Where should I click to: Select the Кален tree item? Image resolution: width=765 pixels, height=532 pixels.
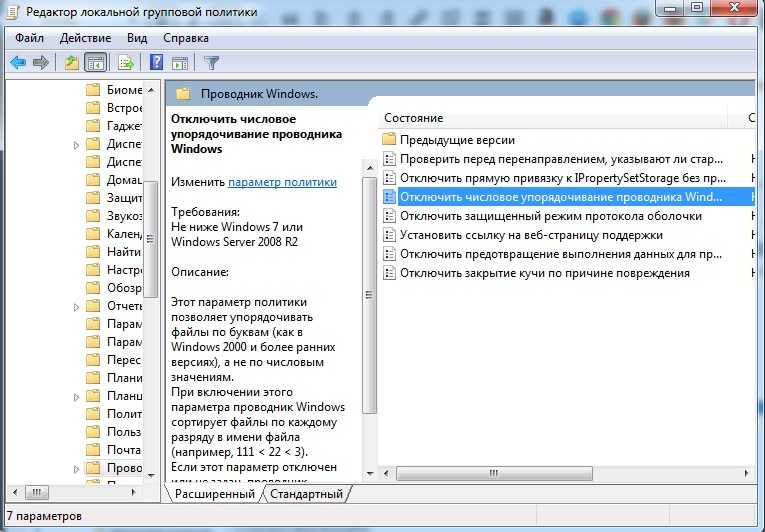124,234
